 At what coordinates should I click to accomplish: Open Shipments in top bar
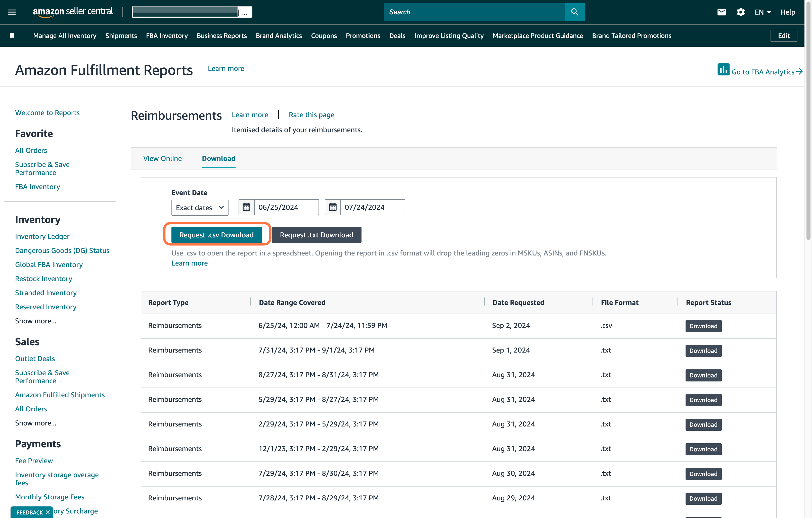coord(121,36)
